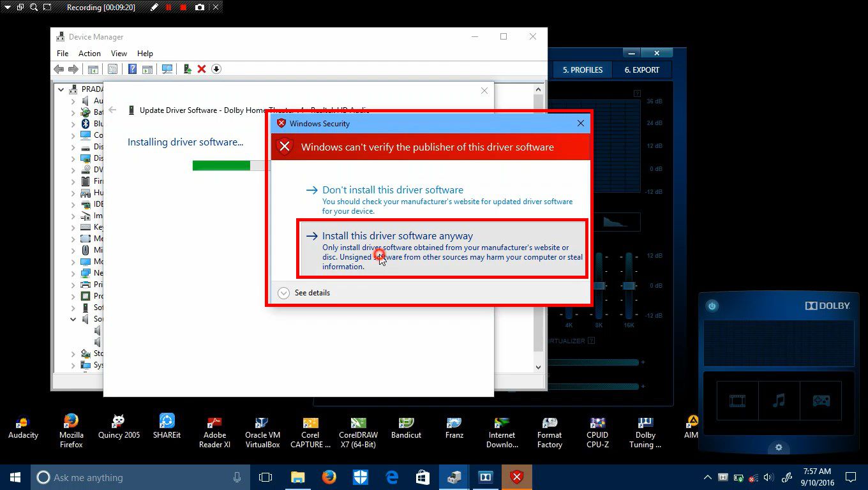Open the Action menu in Device Manager
The height and width of the screenshot is (490, 868).
(x=89, y=54)
